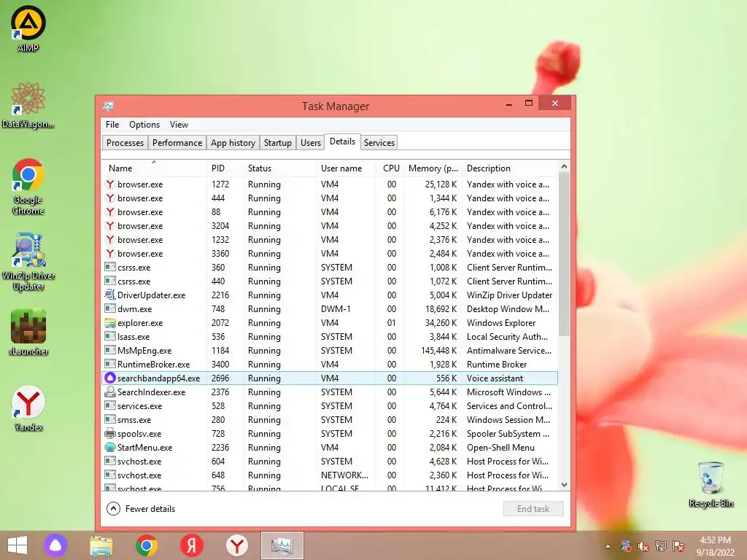Click the explorer.exe folder icon
The height and width of the screenshot is (560, 747).
pos(110,323)
